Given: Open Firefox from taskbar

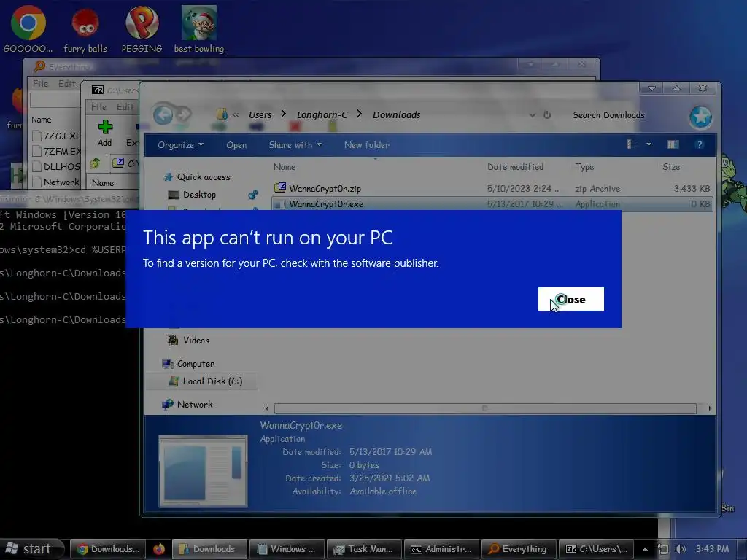Looking at the screenshot, I should [x=158, y=549].
